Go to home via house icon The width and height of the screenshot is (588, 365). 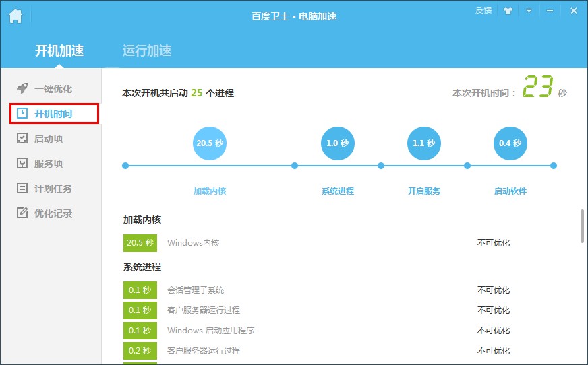coord(16,16)
